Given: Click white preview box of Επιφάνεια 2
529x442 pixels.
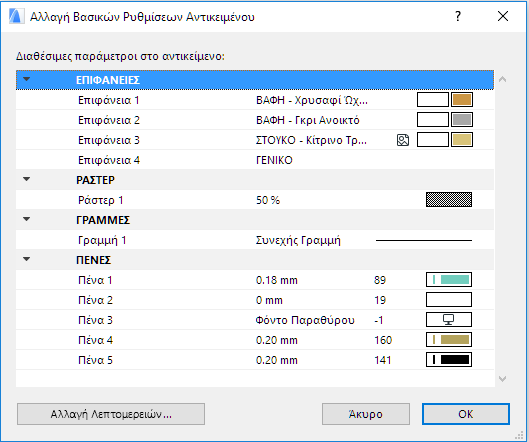Looking at the screenshot, I should [433, 120].
